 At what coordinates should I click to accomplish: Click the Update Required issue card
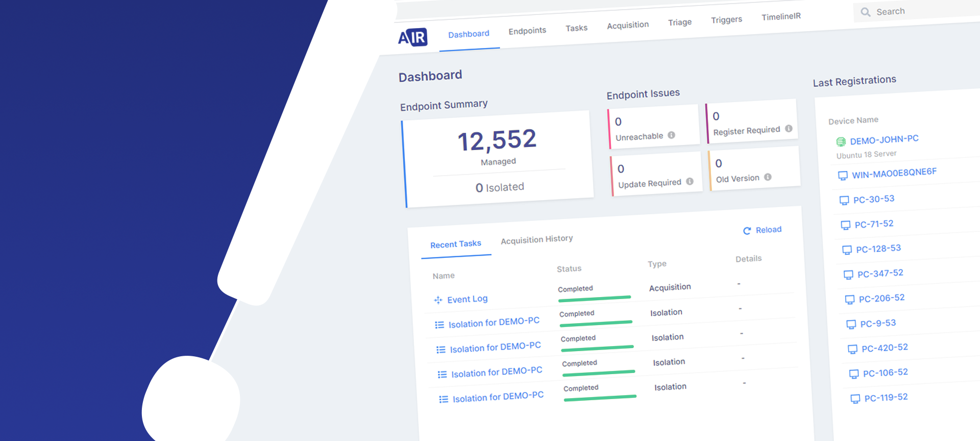click(x=656, y=175)
